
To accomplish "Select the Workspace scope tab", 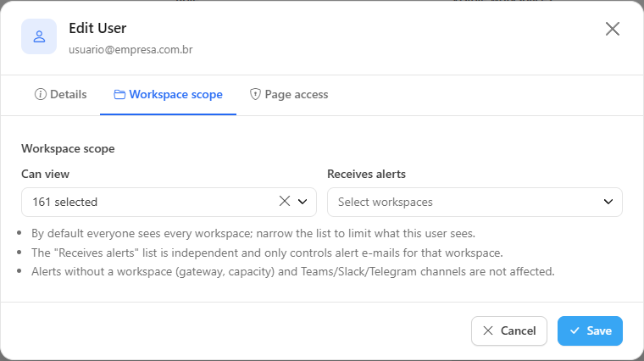I will point(168,94).
